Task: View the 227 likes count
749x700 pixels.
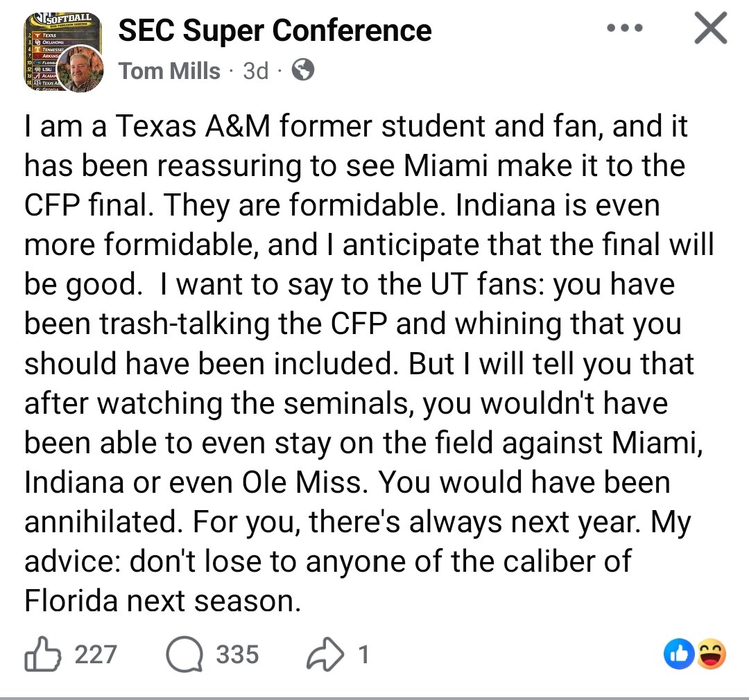Action: coord(96,655)
